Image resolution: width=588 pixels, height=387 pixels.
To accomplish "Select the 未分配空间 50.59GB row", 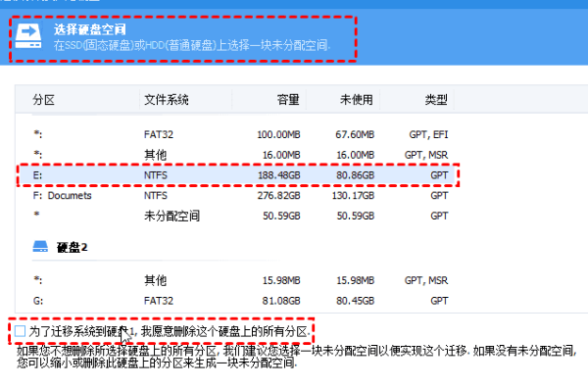I will click(237, 216).
